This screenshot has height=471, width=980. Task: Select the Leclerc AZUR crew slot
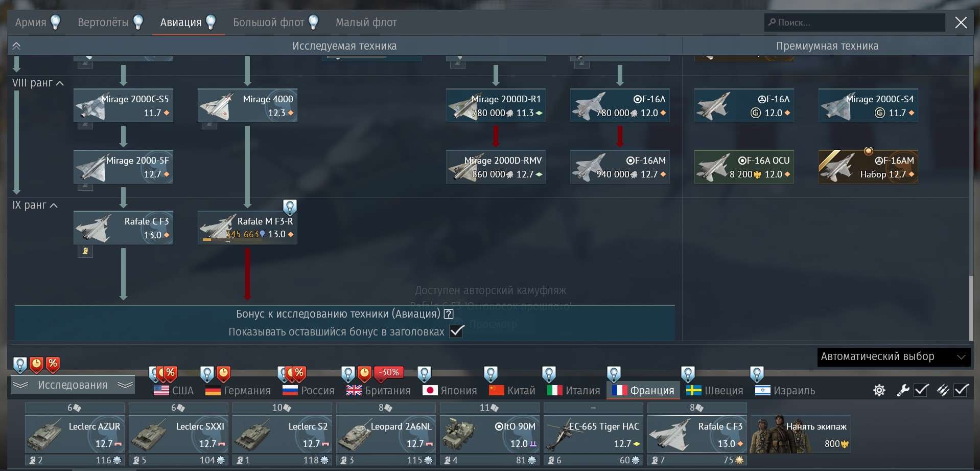75,434
